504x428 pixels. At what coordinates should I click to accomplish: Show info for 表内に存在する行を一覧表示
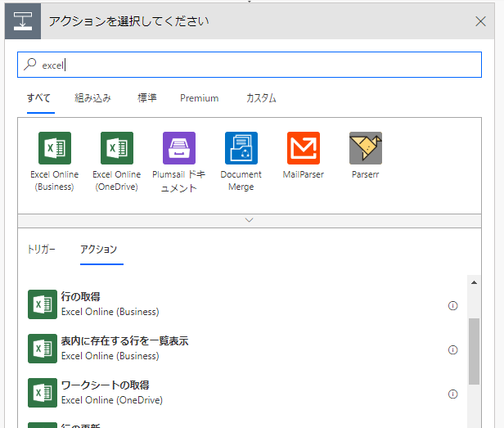[452, 349]
